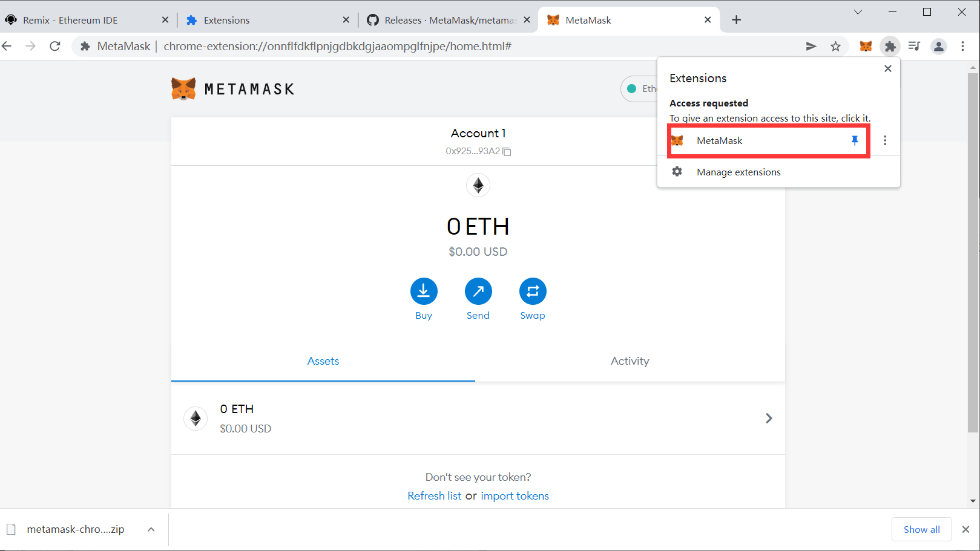The image size is (980, 551).
Task: Switch to the Assets tab
Action: [323, 361]
